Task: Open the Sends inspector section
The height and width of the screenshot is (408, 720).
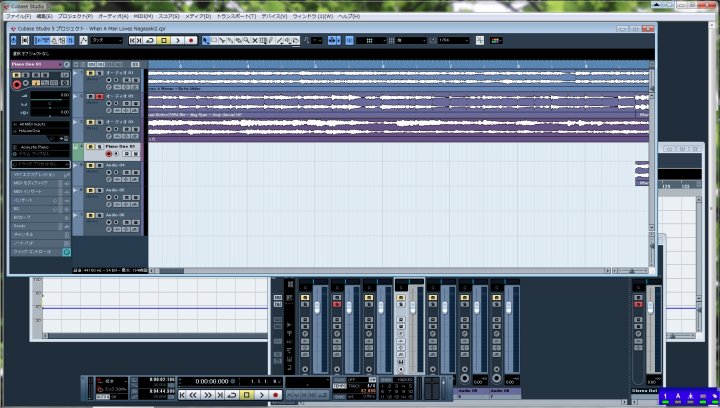Action: pos(40,226)
